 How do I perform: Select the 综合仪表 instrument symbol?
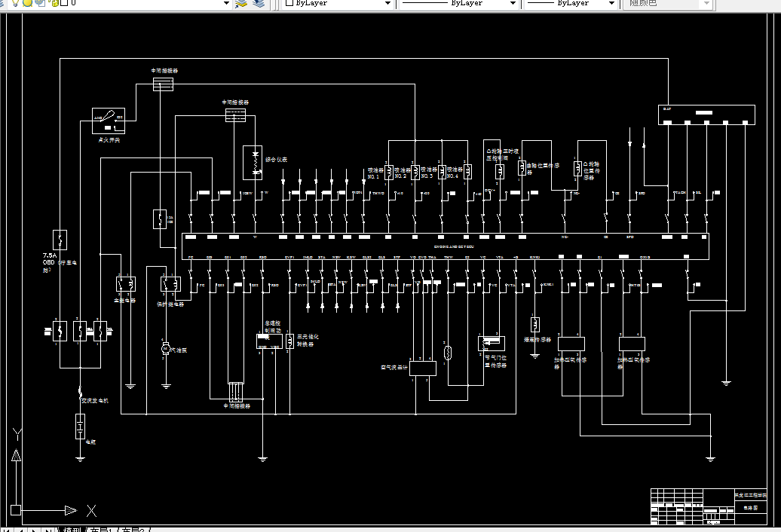[x=253, y=162]
